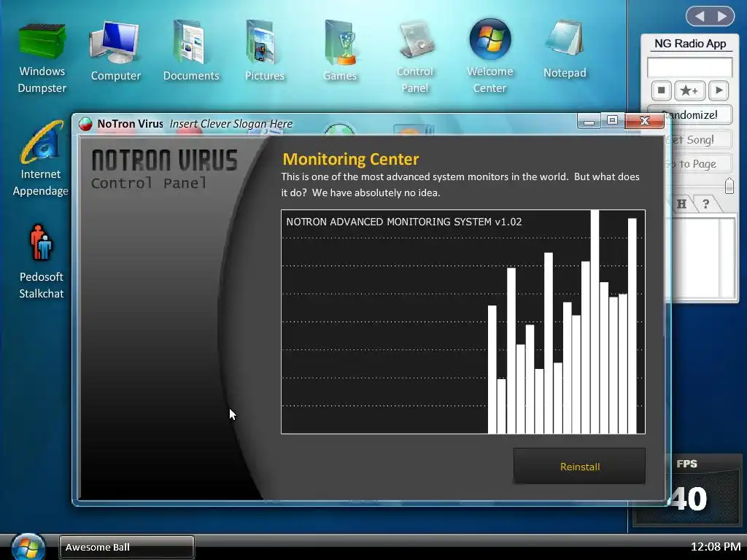Screen dimensions: 747x560
Task: Close the NoTron Virus window
Action: [645, 121]
